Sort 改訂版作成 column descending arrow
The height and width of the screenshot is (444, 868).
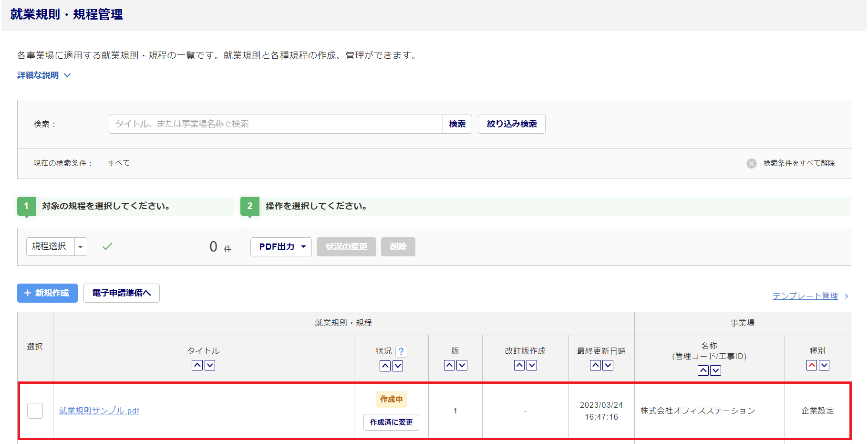(532, 365)
